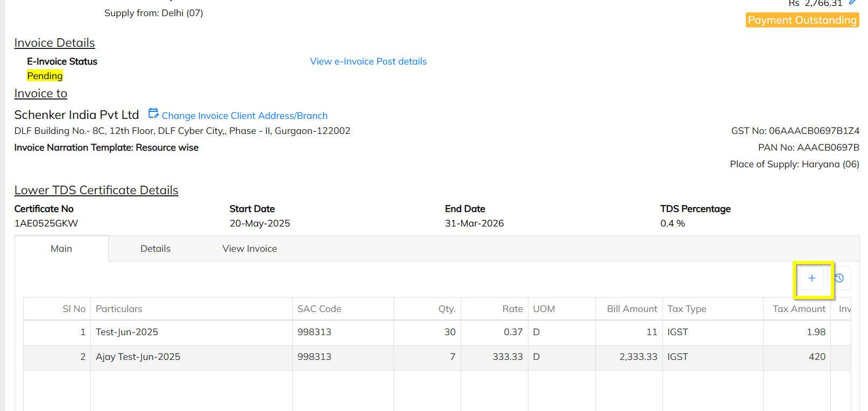Click the Rate cell showing 333.33
This screenshot has width=868, height=411.
click(507, 357)
